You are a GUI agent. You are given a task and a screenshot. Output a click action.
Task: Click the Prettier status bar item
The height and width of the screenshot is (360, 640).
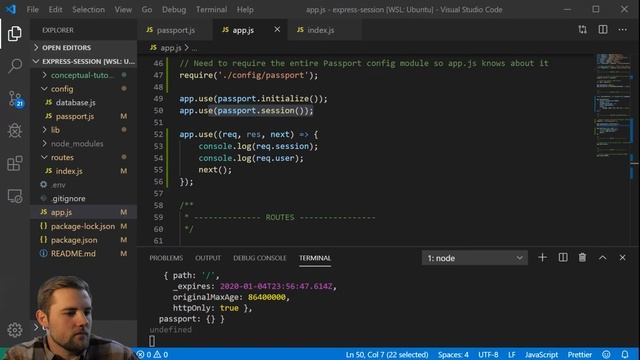tap(580, 354)
